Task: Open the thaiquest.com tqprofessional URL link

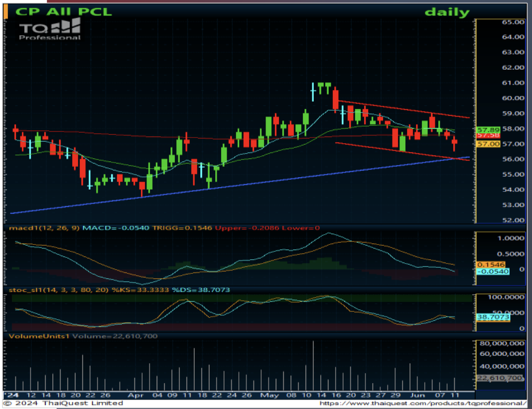Action: click(423, 403)
